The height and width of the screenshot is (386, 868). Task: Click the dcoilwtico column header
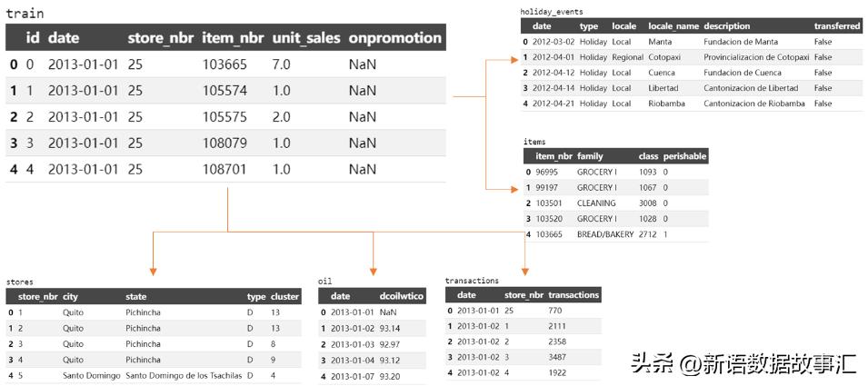[402, 296]
